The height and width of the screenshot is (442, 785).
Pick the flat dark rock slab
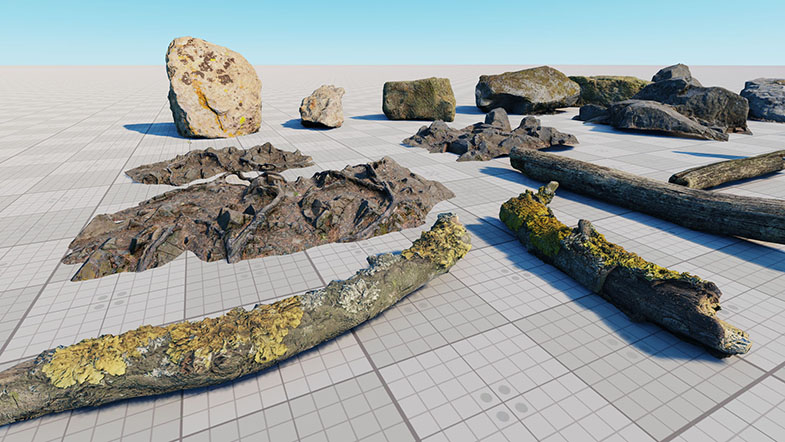pos(655,119)
